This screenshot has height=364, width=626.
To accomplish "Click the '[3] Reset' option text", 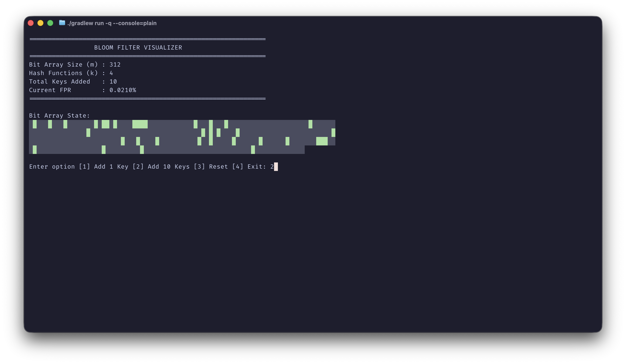I will (x=211, y=167).
